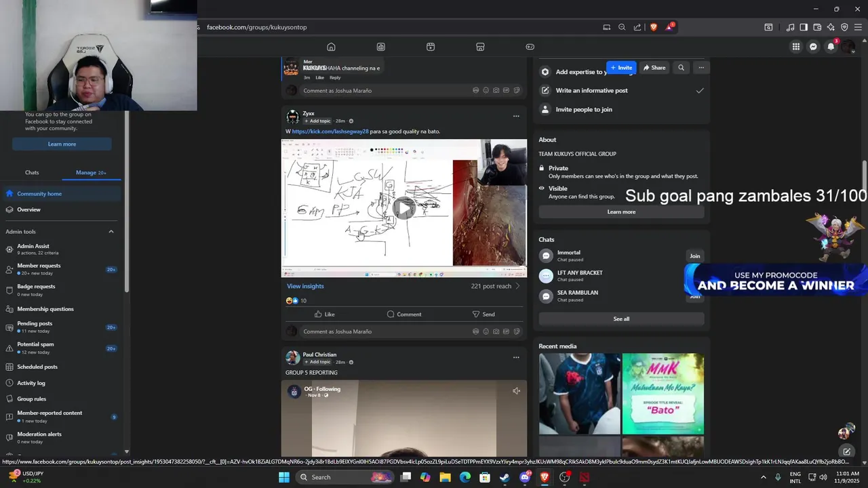Image resolution: width=868 pixels, height=488 pixels.
Task: Open Messenger icon in Facebook header
Action: coord(814,47)
